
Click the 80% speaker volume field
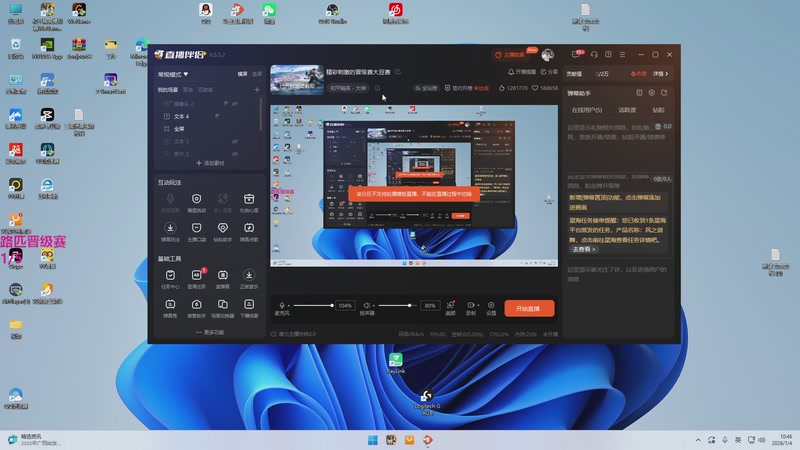coord(430,306)
